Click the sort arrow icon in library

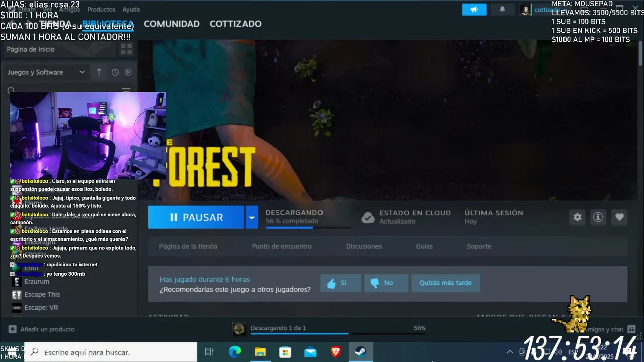99,72
